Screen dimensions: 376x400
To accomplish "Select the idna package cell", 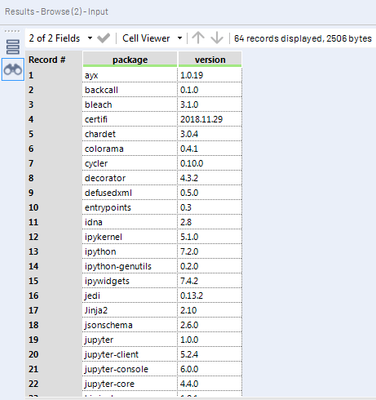I will (x=130, y=222).
